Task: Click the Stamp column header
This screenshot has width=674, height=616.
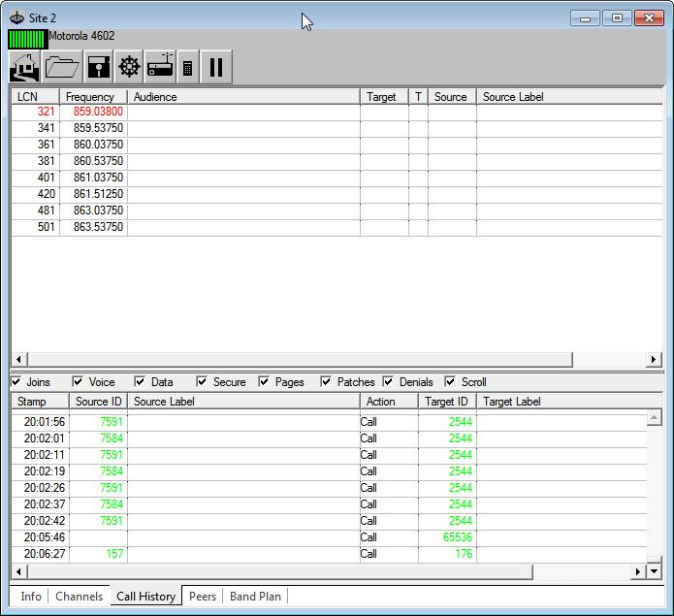Action: point(40,402)
